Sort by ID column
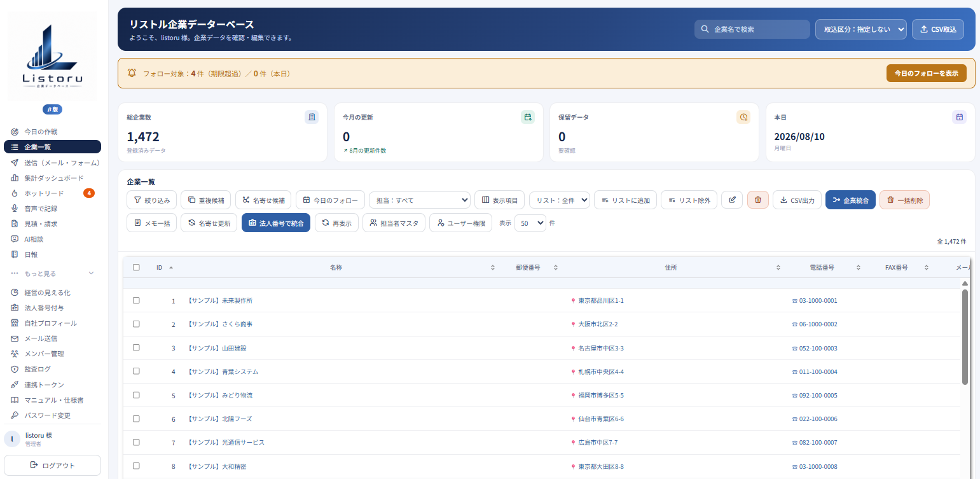 coord(165,267)
